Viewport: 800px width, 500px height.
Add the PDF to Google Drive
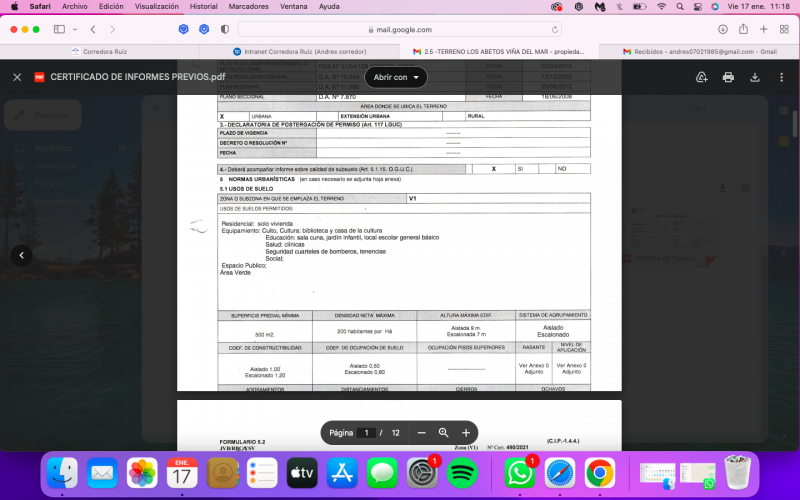[702, 77]
